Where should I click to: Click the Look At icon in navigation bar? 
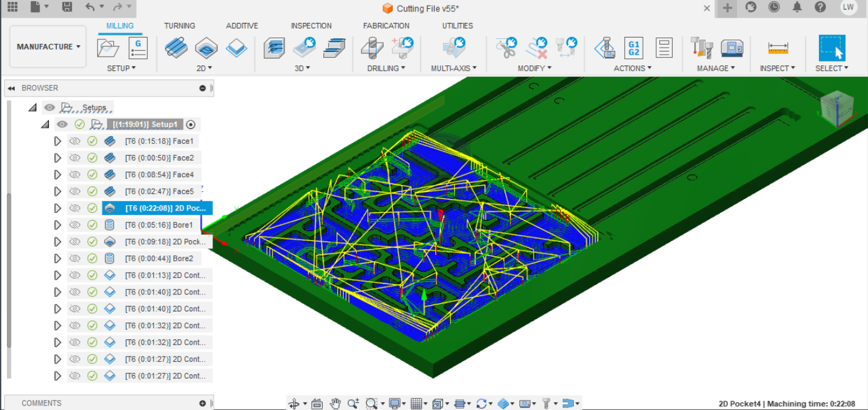[x=317, y=403]
